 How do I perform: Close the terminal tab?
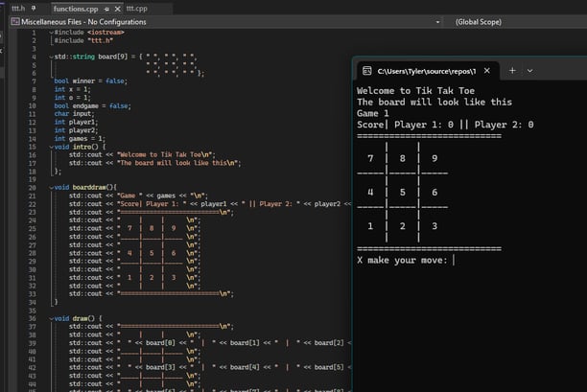click(486, 70)
